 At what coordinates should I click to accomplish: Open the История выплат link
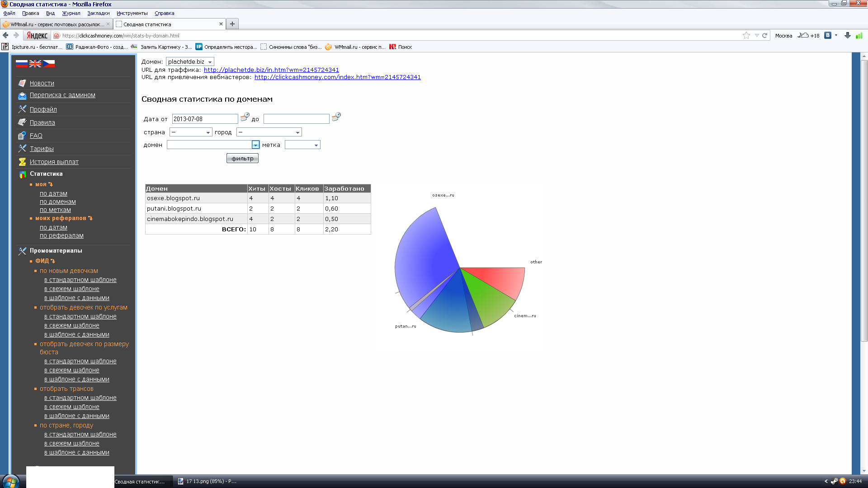(54, 162)
